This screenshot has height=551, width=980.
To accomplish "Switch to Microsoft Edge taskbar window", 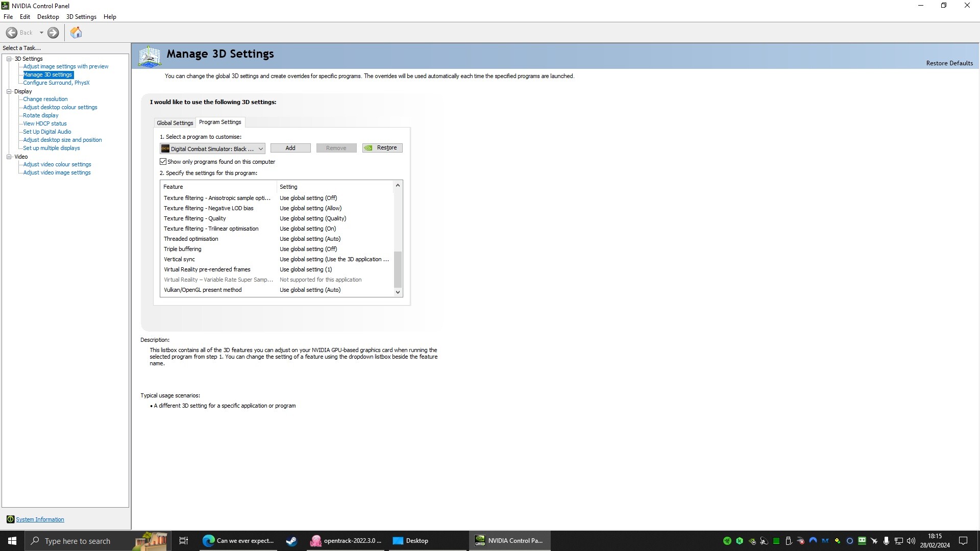I will point(238,541).
